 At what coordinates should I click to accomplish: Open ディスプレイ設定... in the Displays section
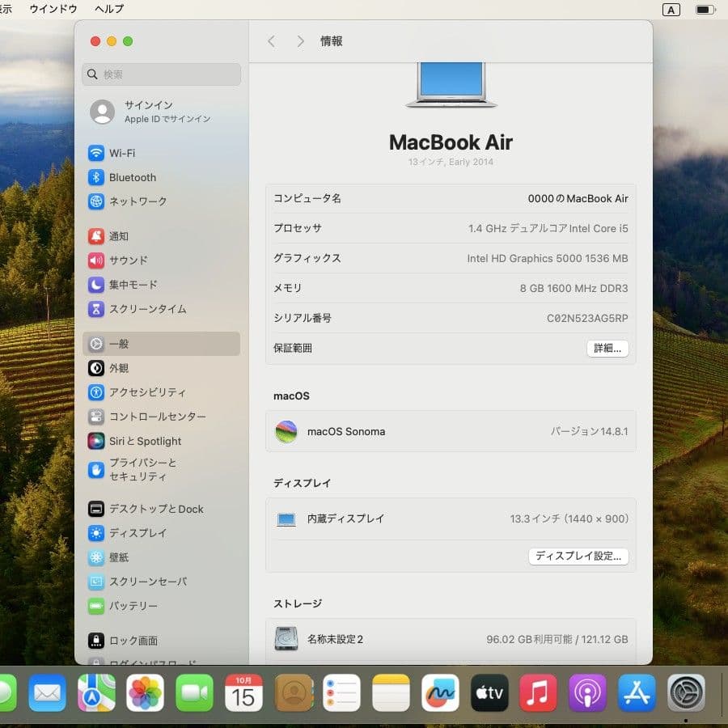(x=578, y=557)
